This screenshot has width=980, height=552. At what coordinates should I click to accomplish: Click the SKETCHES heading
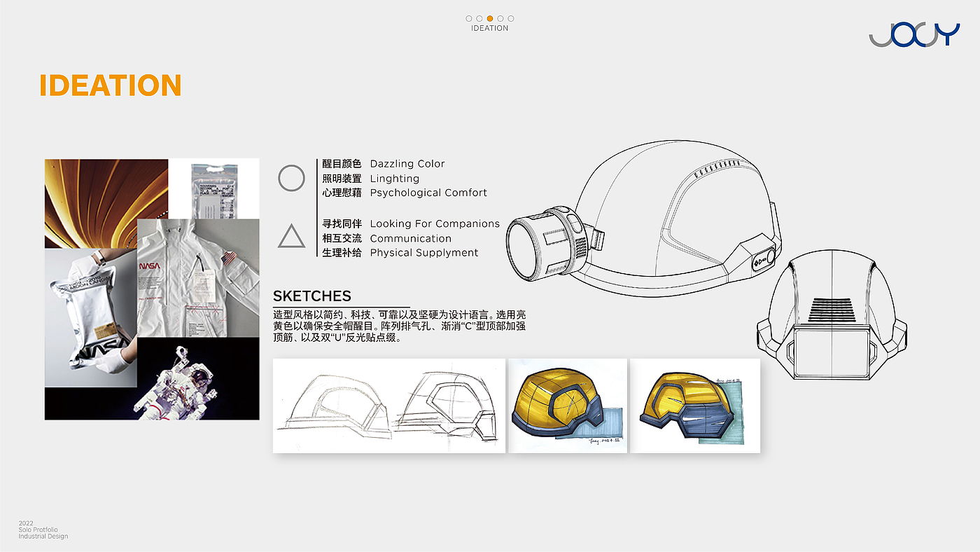pos(312,296)
